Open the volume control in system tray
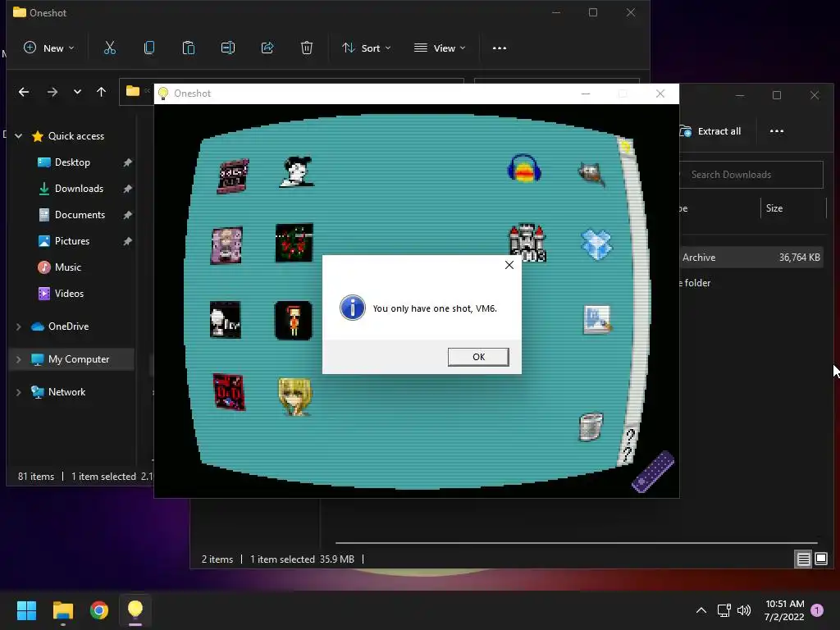 [x=744, y=610]
